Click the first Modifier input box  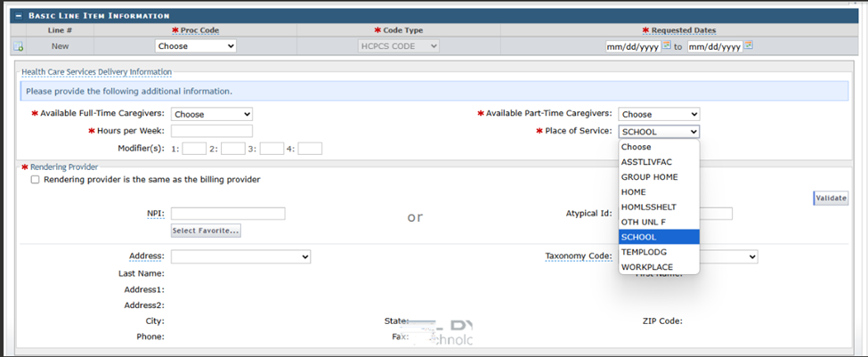(194, 149)
